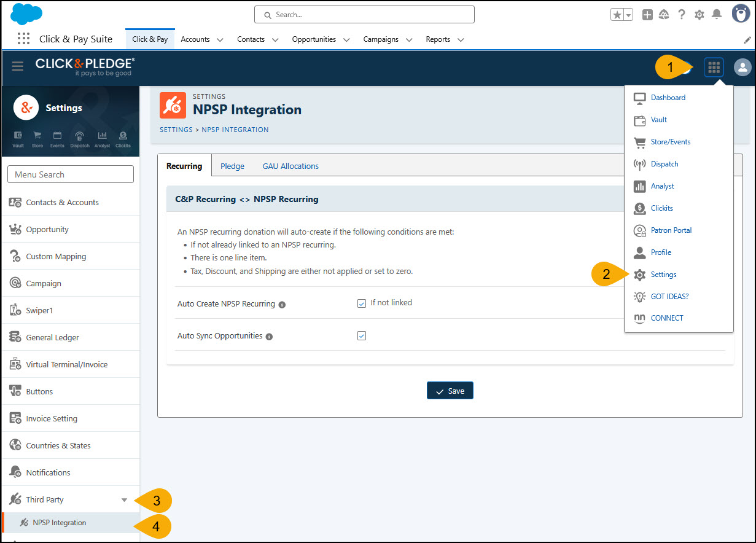Open the Click & Pledge user profile icon
This screenshot has width=756, height=543.
[742, 68]
